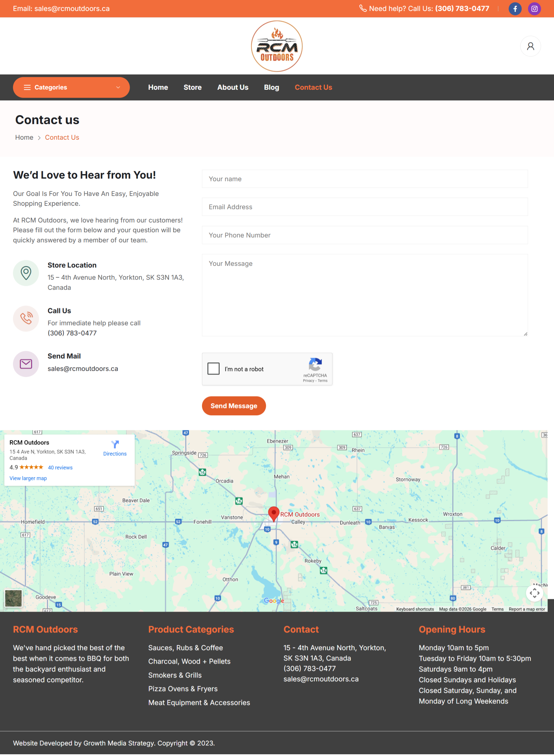Open the Blog menu item
Image resolution: width=554 pixels, height=756 pixels.
pos(271,87)
